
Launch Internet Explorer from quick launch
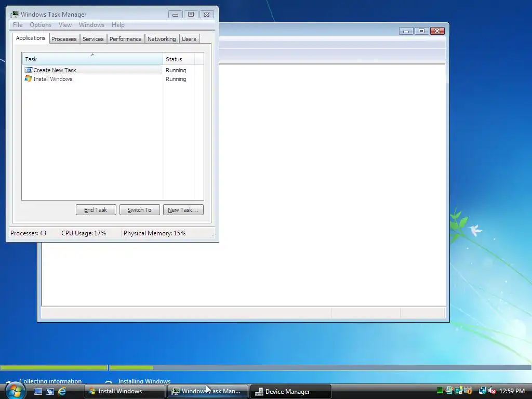click(x=62, y=391)
